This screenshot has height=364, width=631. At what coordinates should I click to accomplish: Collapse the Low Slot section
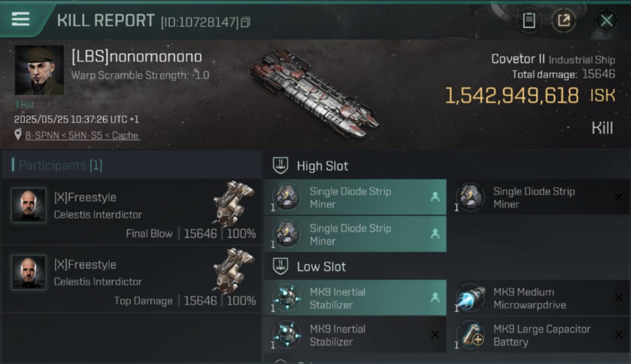[x=281, y=266]
